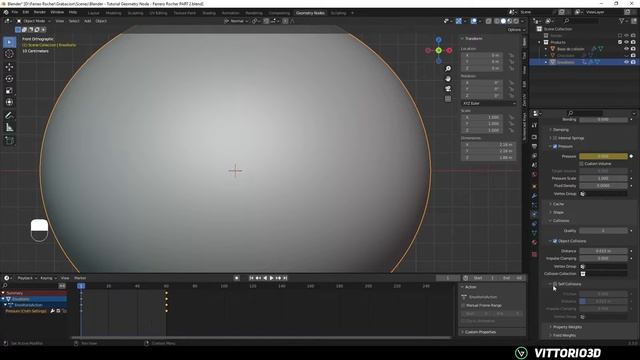Open the Edit menu
The width and height of the screenshot is (640, 360).
click(x=26, y=12)
